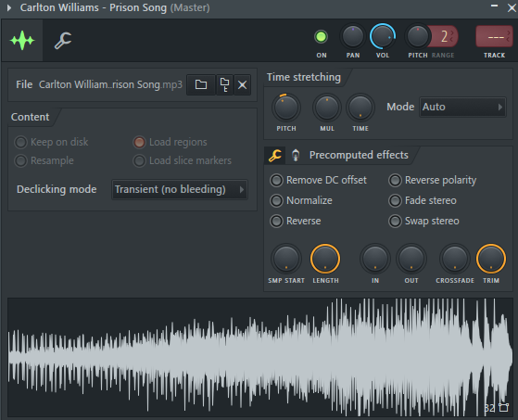Click the sample waveform preview
Image resolution: width=518 pixels, height=420 pixels.
[260, 358]
